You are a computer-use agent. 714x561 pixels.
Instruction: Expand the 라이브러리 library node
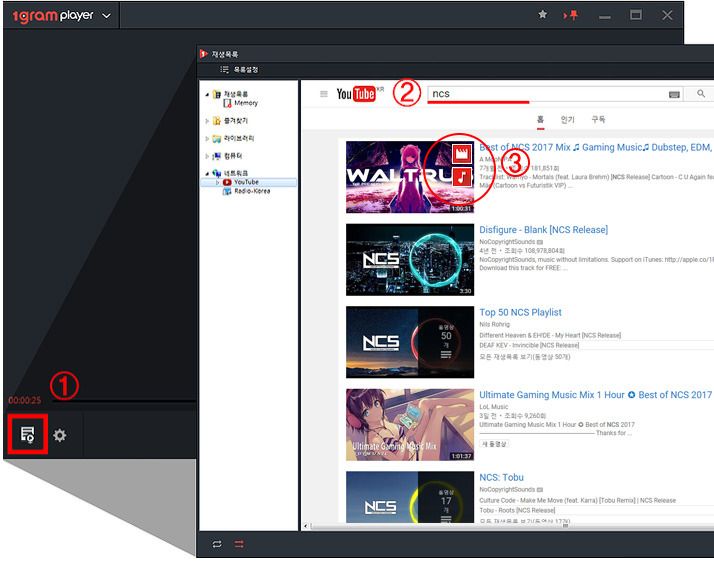point(207,138)
